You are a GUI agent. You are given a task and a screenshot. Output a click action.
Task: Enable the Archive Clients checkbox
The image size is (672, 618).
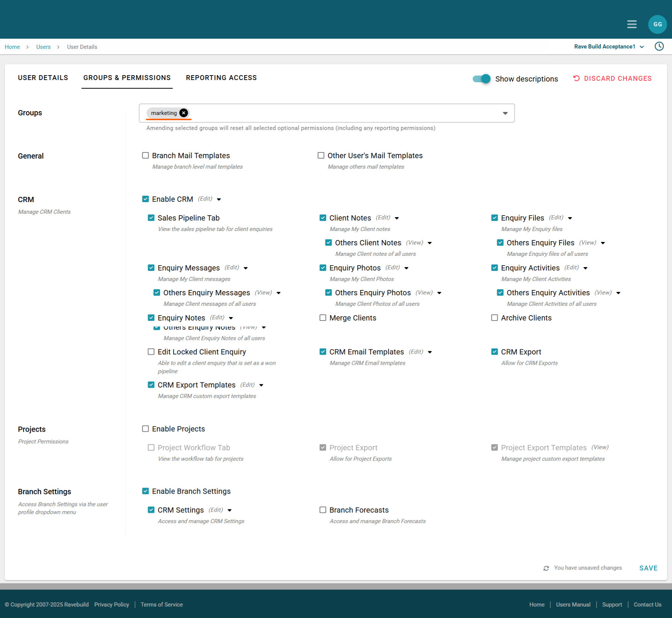[x=495, y=318]
